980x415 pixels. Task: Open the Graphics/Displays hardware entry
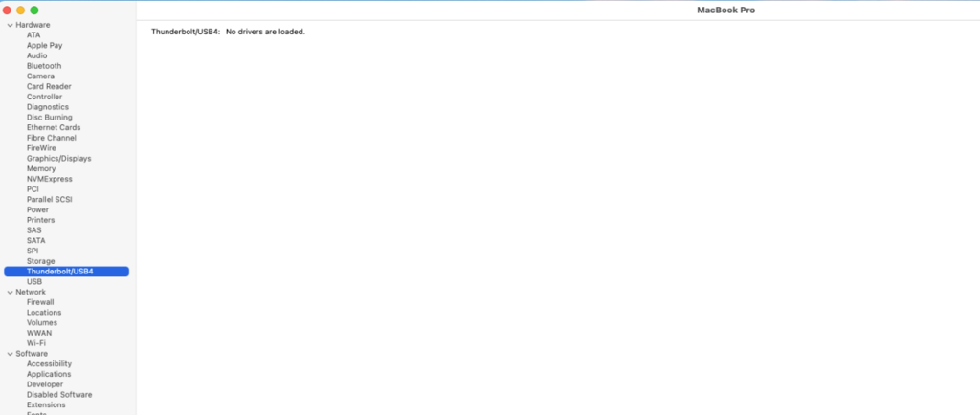pos(58,159)
